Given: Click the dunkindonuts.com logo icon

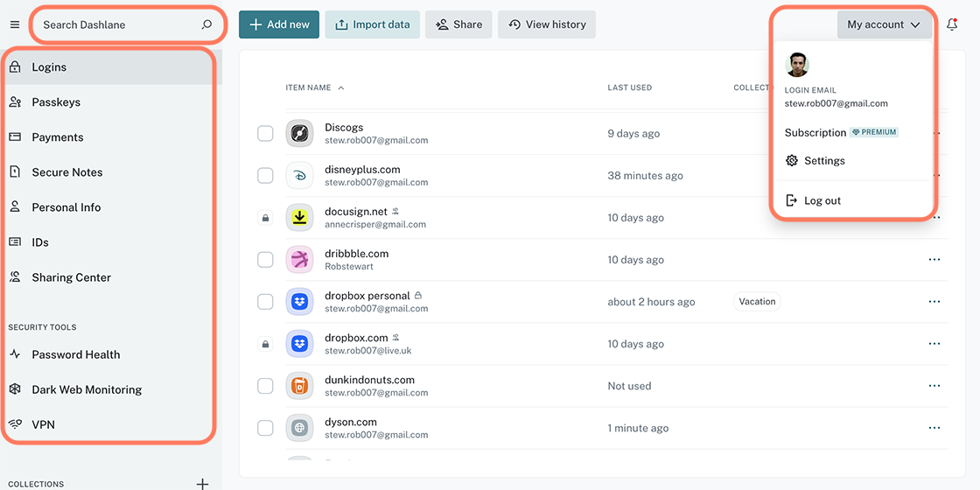Looking at the screenshot, I should click(x=299, y=386).
